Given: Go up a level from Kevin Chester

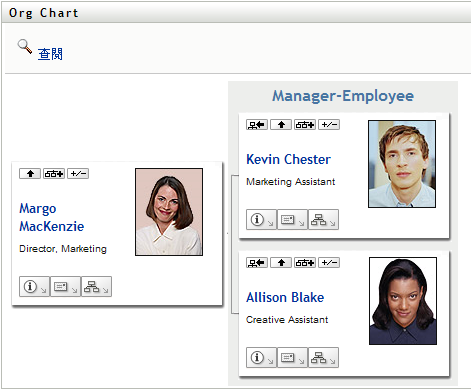Looking at the screenshot, I should (281, 125).
